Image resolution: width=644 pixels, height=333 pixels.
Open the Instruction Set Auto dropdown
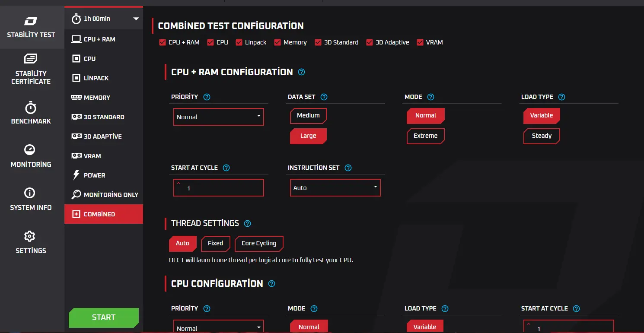[335, 187]
